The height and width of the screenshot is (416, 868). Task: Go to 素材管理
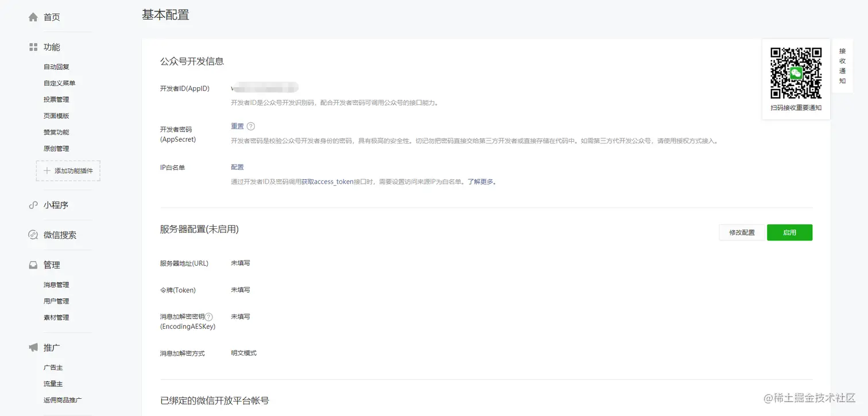tap(56, 318)
